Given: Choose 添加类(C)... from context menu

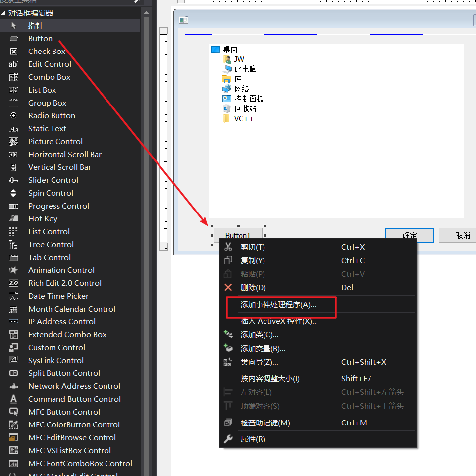Looking at the screenshot, I should (x=318, y=335).
